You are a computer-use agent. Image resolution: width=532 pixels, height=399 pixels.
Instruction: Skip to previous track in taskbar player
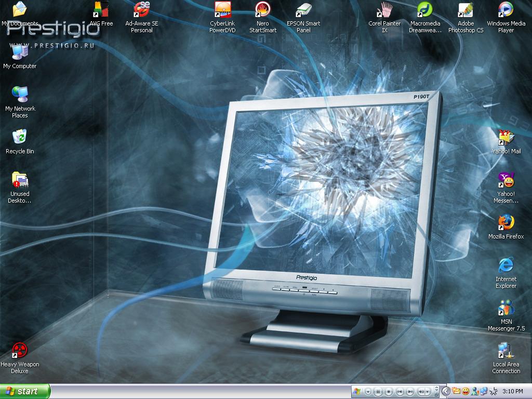click(400, 392)
